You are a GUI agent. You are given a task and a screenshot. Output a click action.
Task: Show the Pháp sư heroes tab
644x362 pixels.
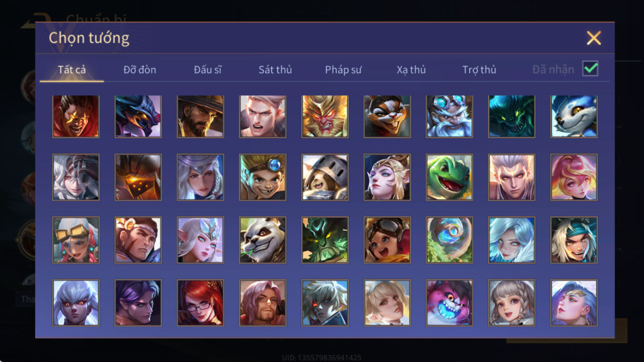point(343,69)
